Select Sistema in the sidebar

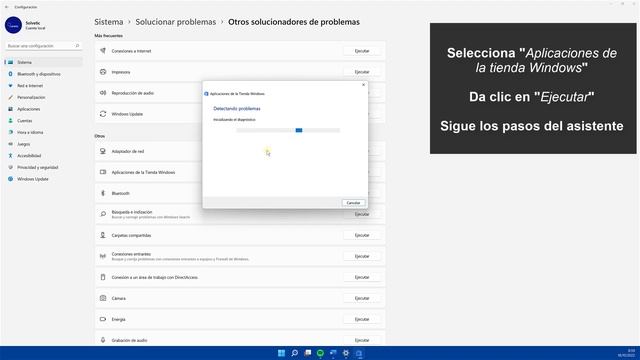pyautogui.click(x=44, y=62)
